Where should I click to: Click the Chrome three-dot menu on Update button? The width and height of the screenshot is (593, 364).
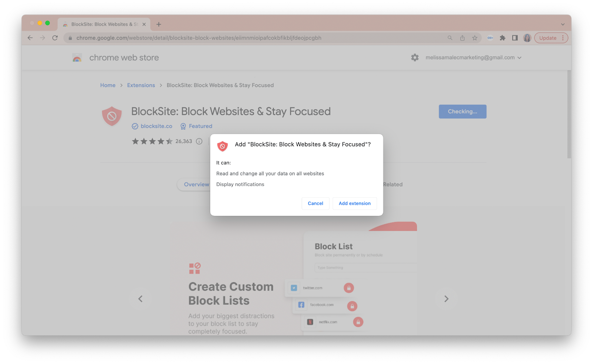point(563,38)
